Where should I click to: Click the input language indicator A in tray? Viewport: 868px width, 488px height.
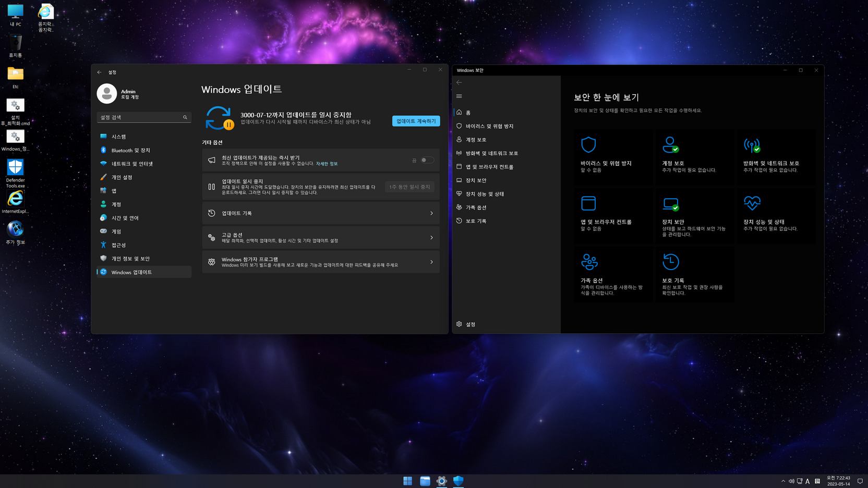807,481
